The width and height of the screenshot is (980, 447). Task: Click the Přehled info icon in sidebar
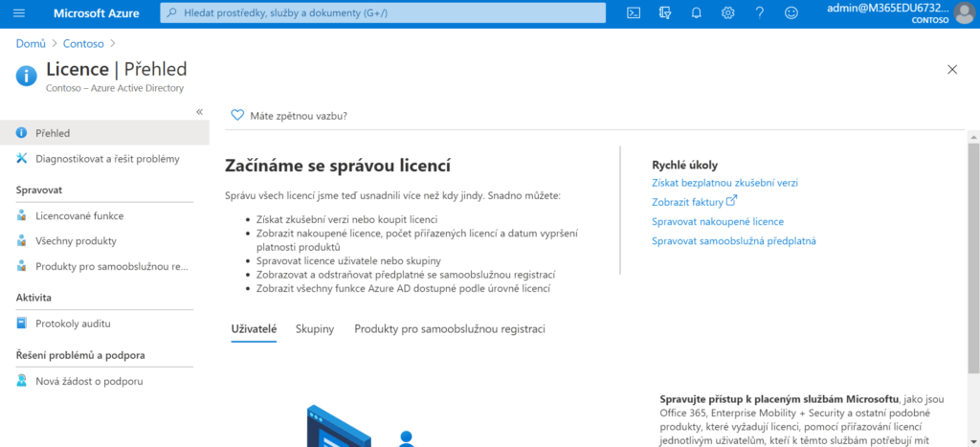[22, 133]
